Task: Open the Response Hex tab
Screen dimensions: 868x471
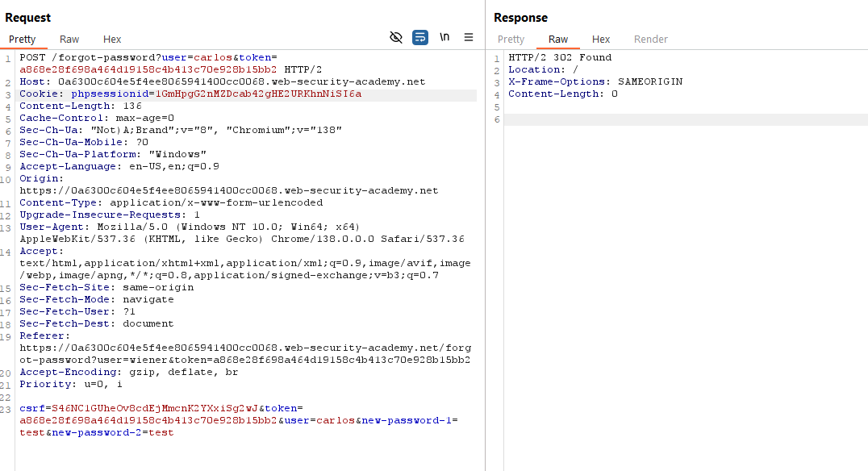Action: 601,40
